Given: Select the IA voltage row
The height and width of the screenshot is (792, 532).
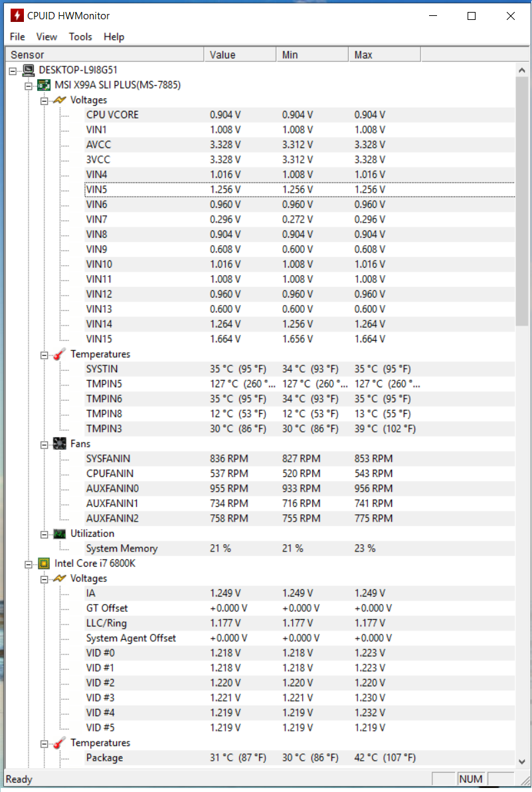Looking at the screenshot, I should [300, 593].
